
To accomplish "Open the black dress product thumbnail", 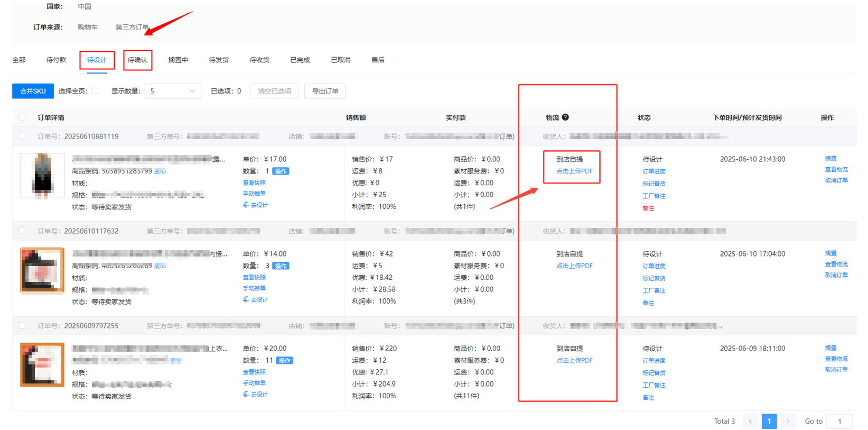I will (42, 176).
